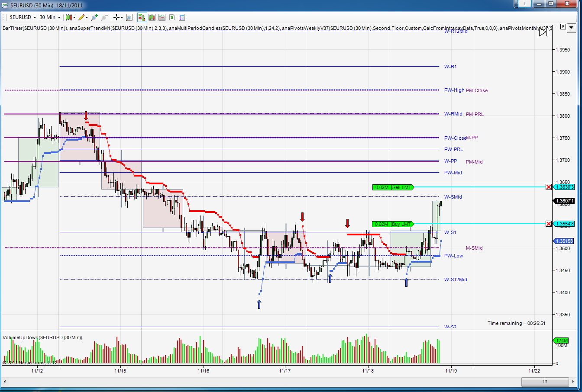Click VolumeUpDown($EURUSD (30 Min)) panel label
Screen dimensions: 582x392
42,337
